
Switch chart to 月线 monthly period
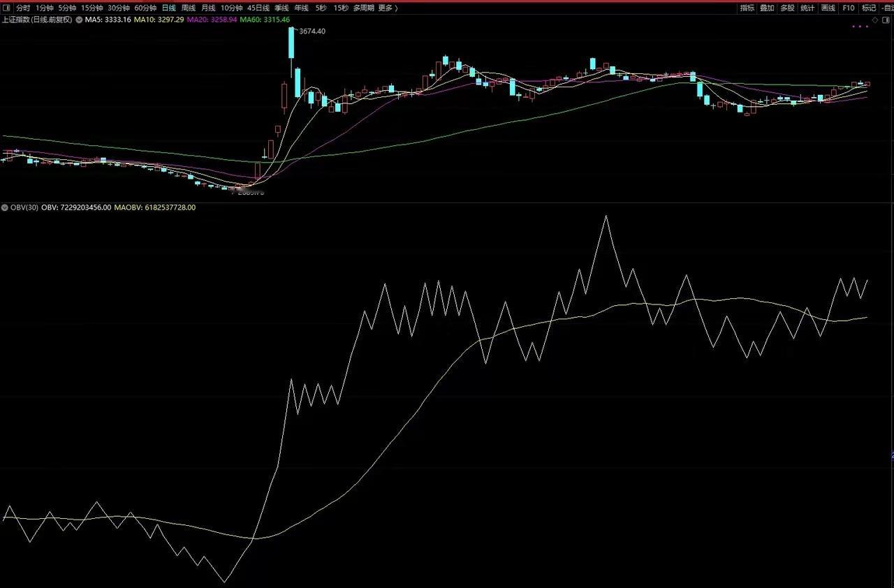[x=208, y=8]
